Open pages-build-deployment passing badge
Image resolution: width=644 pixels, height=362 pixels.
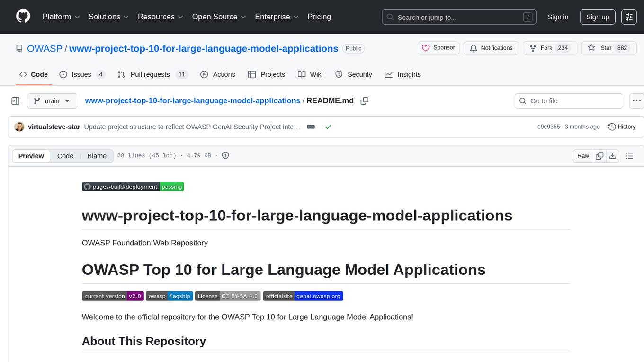pos(133,187)
